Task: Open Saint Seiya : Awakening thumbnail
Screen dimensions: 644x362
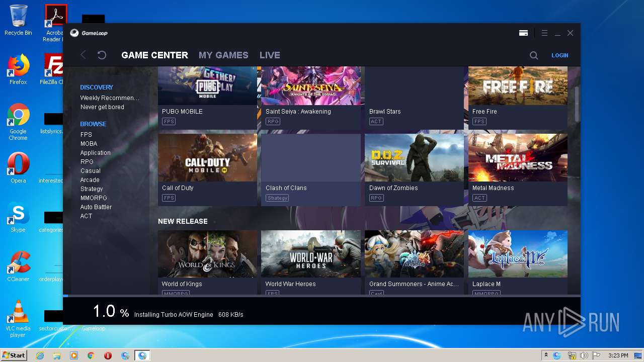Action: [311, 85]
